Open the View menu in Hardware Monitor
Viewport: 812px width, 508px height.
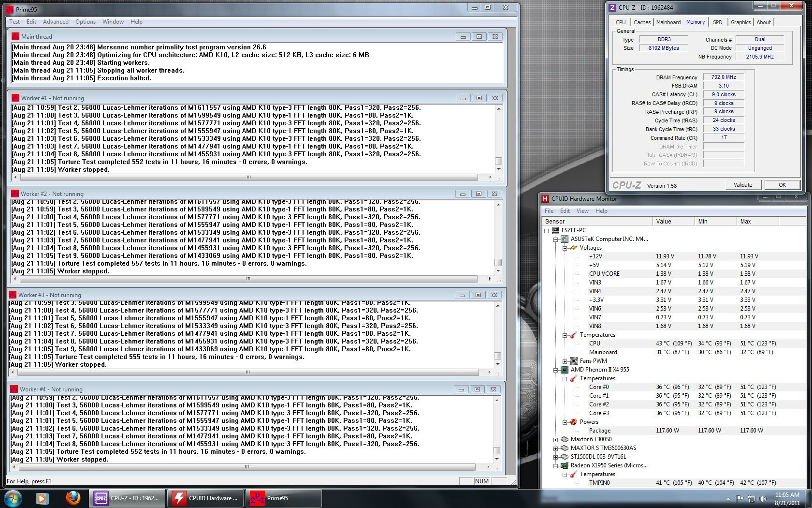click(582, 211)
